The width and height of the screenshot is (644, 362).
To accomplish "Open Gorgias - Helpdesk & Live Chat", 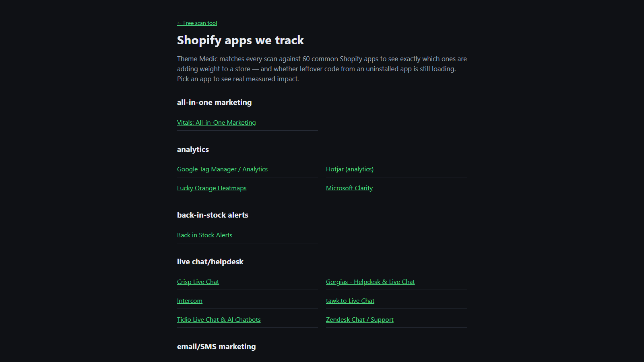I will [370, 282].
